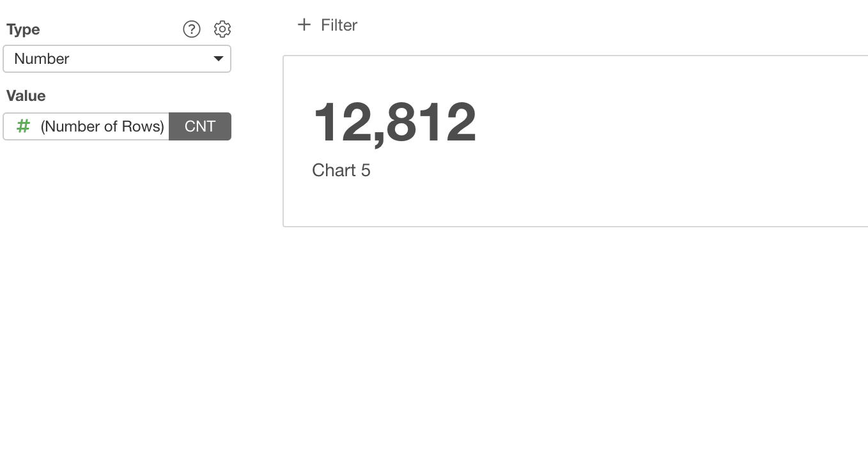
Task: Click the Filter text label
Action: click(x=339, y=25)
